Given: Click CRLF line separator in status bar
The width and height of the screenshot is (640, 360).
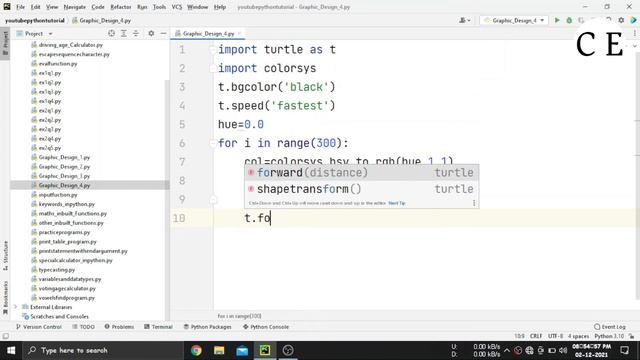Looking at the screenshot, I should [536, 336].
